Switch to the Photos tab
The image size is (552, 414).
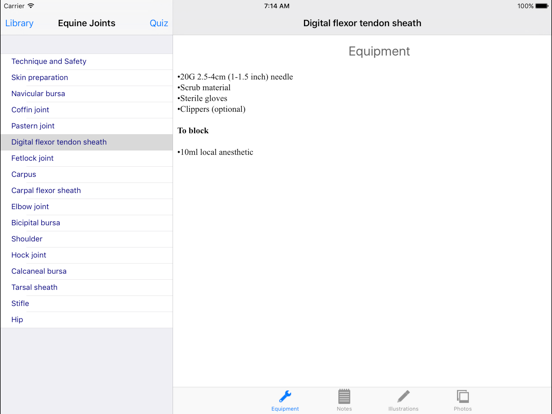463,400
